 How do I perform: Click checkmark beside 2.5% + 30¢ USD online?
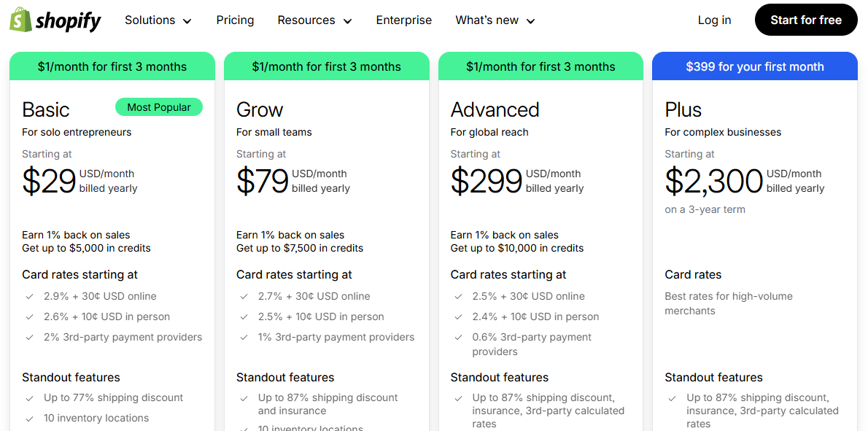click(457, 296)
